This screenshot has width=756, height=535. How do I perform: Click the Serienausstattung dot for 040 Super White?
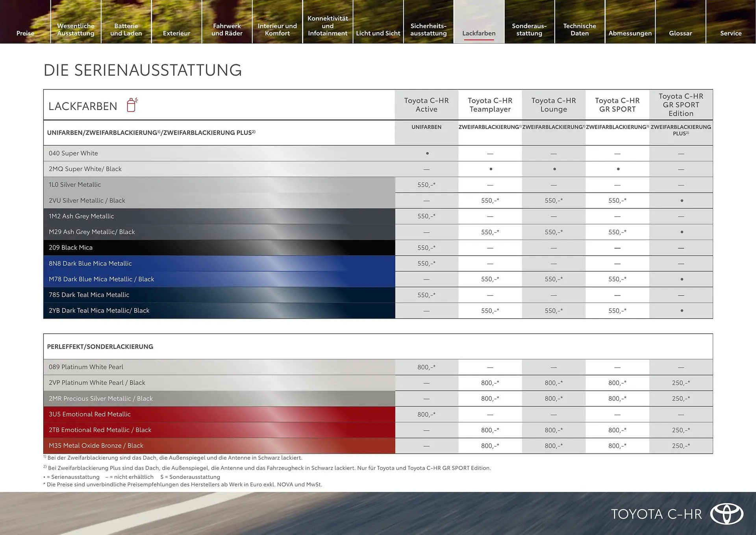(x=426, y=153)
